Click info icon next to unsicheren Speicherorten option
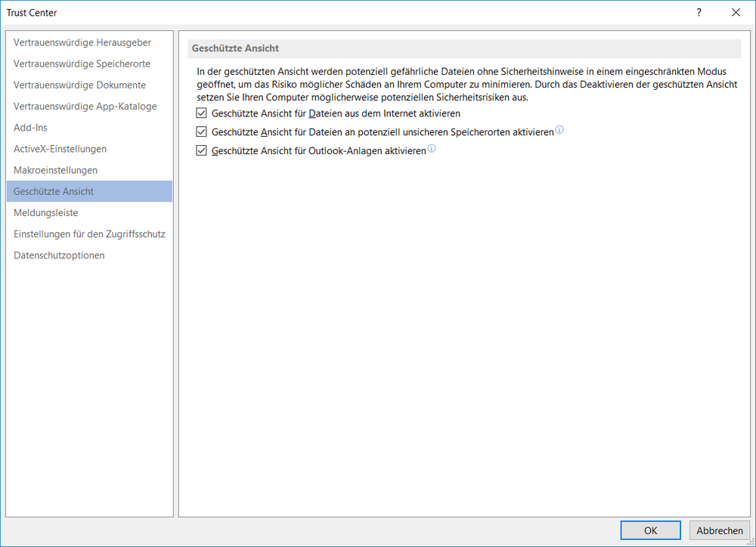The image size is (756, 547). point(559,131)
